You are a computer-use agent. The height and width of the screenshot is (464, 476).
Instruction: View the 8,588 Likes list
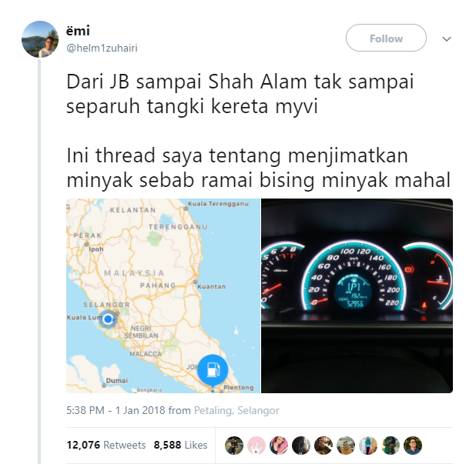(180, 445)
